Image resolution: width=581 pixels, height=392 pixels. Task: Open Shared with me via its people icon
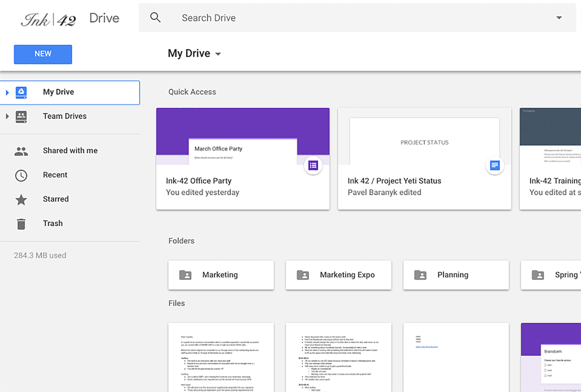(21, 150)
